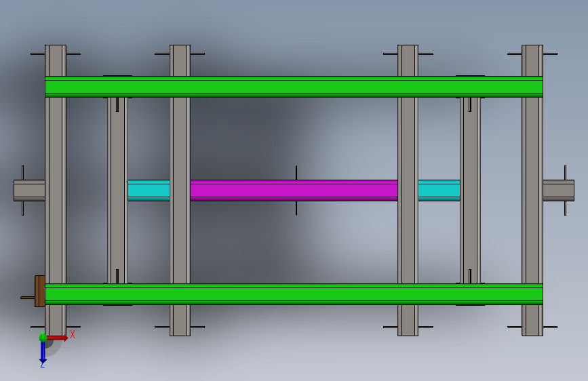Select the right cyan beam segment
The width and height of the screenshot is (588, 381).
pos(439,190)
